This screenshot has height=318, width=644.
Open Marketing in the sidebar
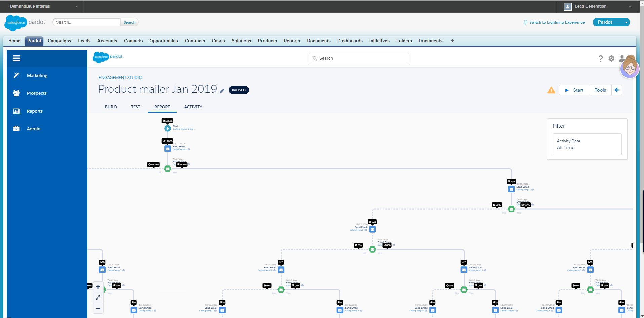37,75
